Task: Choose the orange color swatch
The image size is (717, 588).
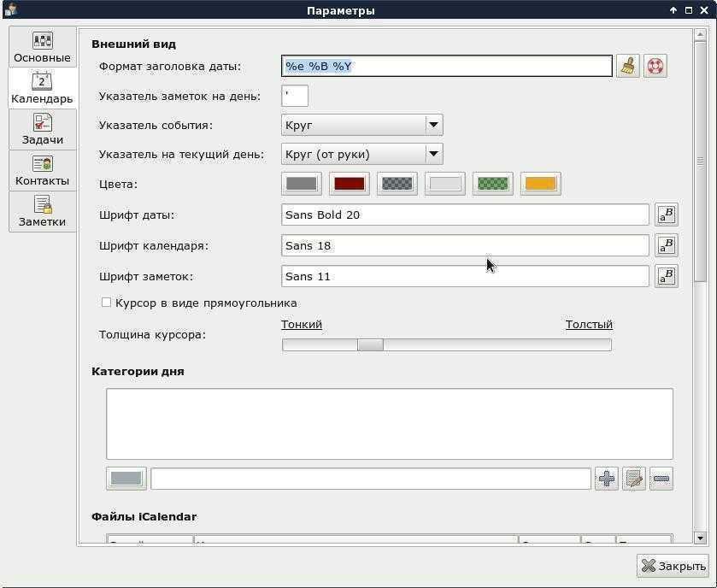Action: (540, 184)
